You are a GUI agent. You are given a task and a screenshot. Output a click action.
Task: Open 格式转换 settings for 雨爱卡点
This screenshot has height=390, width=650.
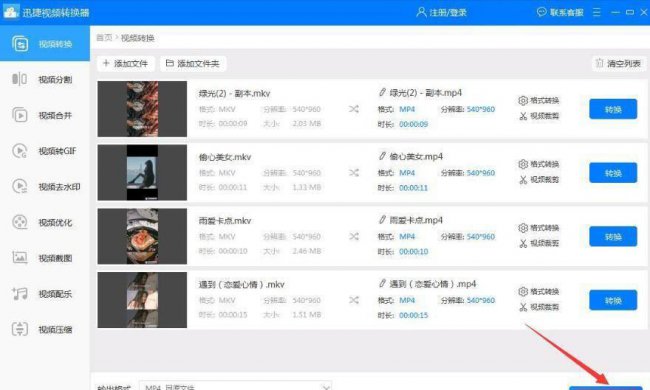(538, 228)
